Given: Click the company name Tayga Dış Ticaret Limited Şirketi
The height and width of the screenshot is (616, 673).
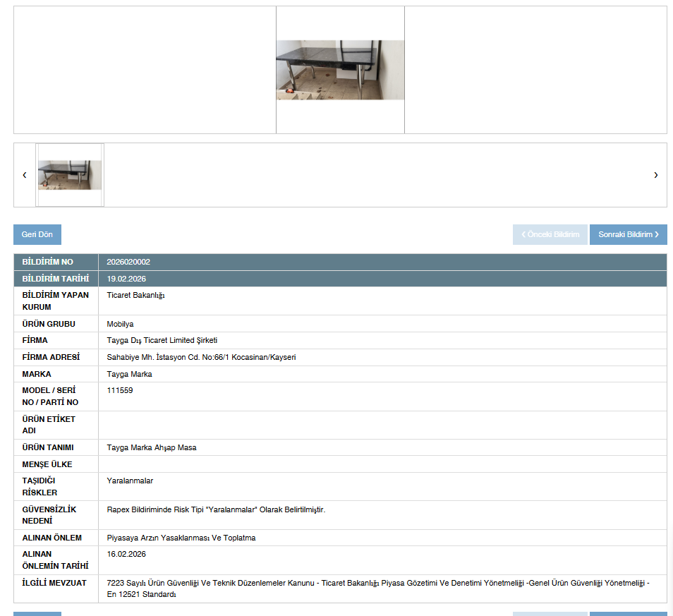Looking at the screenshot, I should point(162,340).
